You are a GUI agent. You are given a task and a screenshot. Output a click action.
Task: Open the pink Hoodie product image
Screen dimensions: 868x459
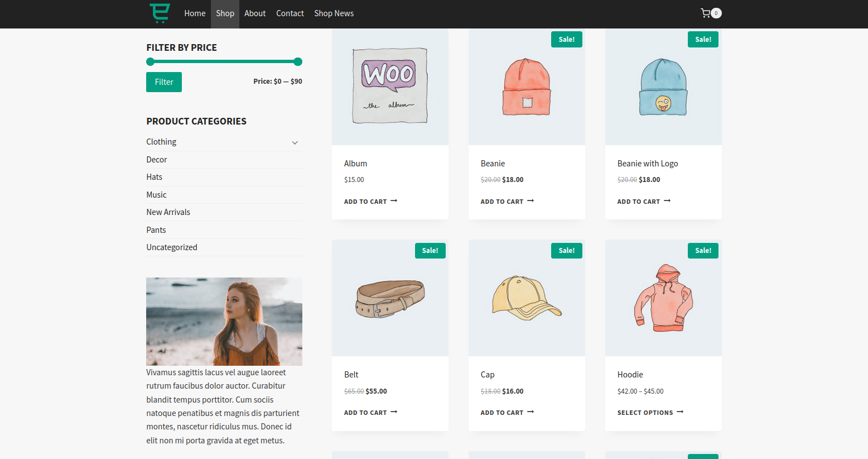click(663, 298)
